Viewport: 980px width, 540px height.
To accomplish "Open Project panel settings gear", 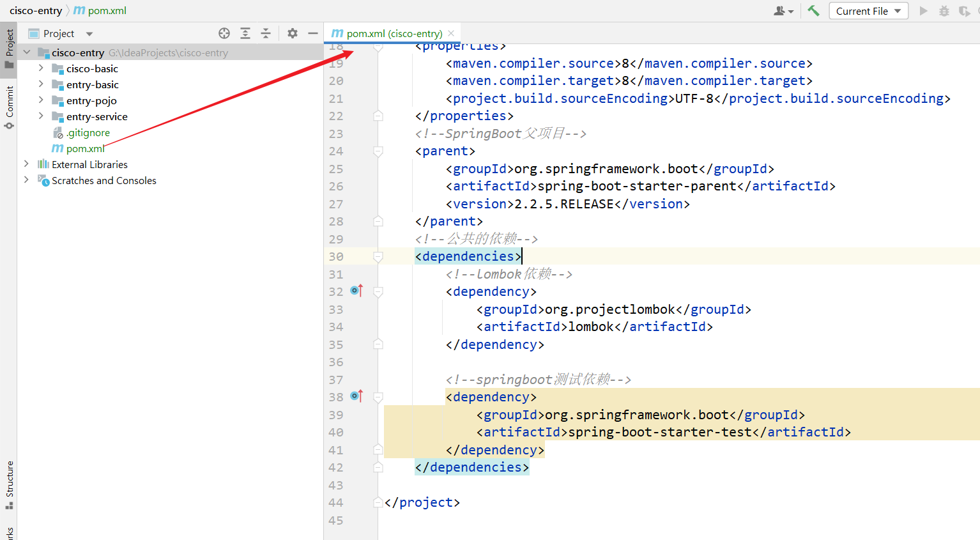I will click(292, 33).
